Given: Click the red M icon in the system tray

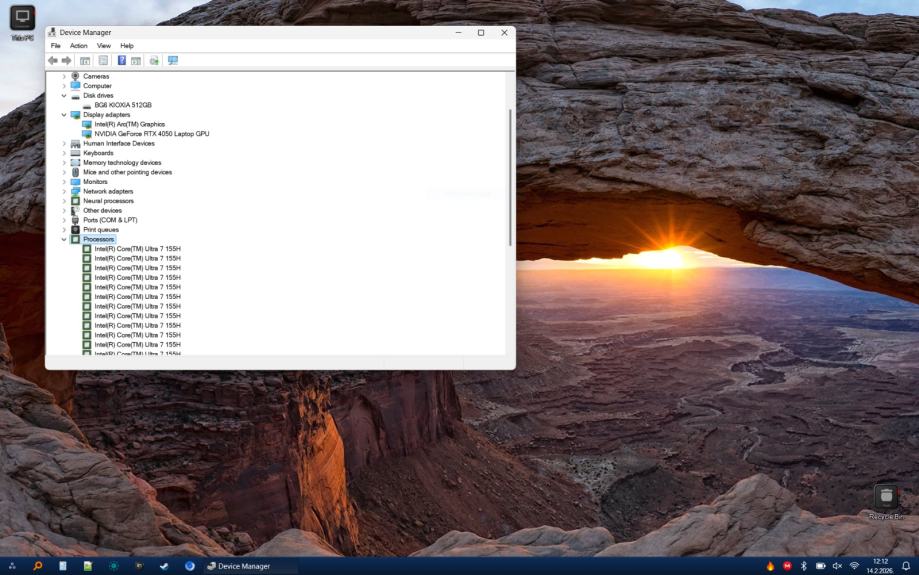Looking at the screenshot, I should (787, 566).
